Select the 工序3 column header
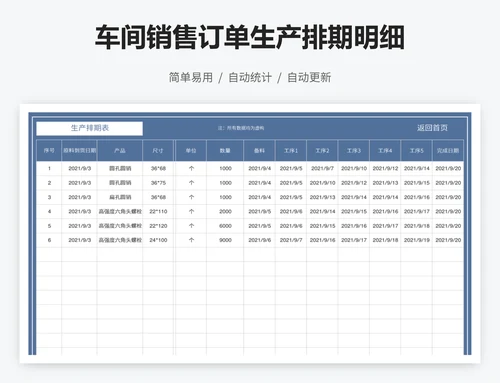500x383 pixels. point(354,151)
